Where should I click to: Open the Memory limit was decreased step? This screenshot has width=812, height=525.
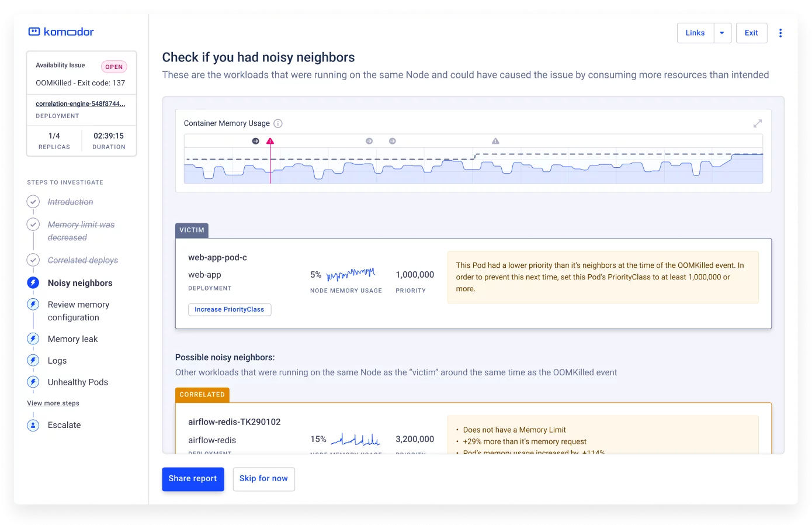click(81, 231)
